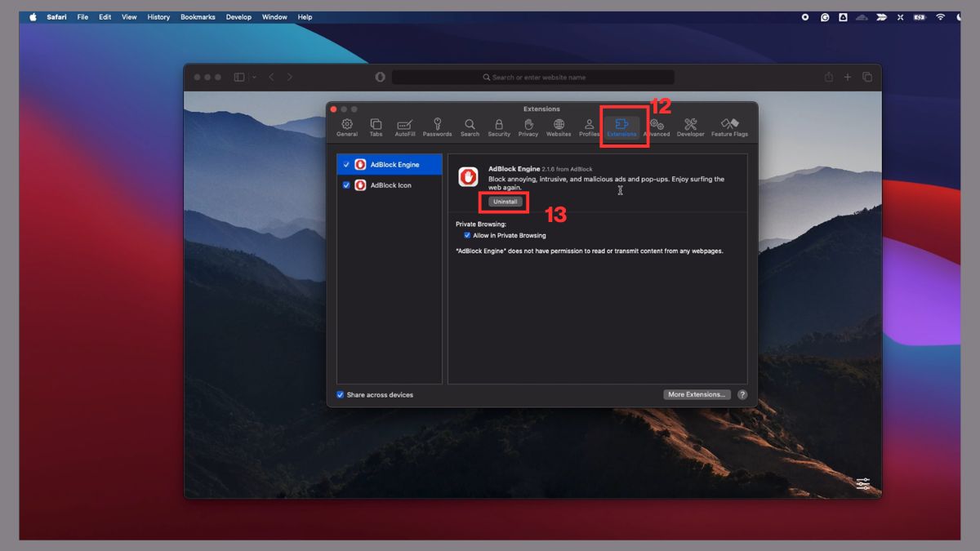Open the Developer preferences pane
The image size is (980, 551).
(690, 127)
